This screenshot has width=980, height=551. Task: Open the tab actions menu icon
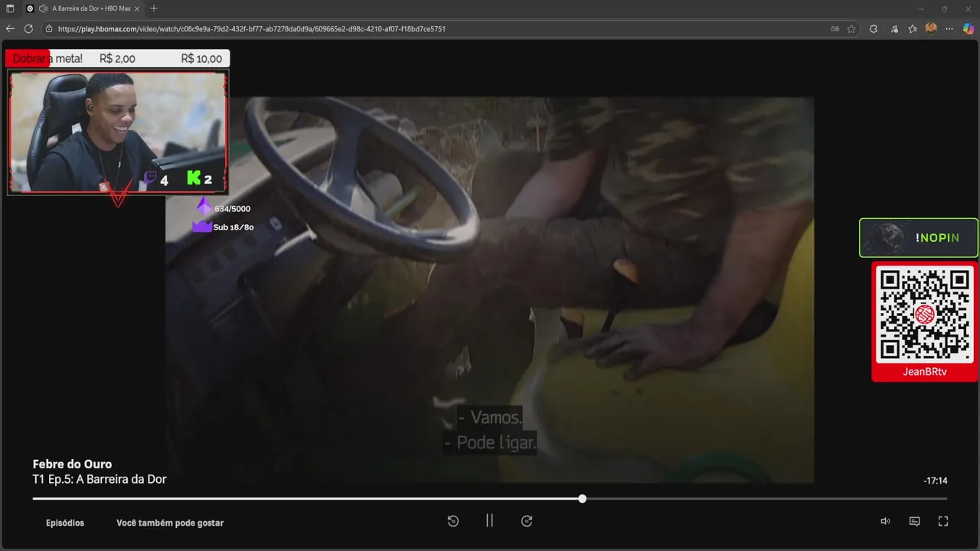coord(10,8)
